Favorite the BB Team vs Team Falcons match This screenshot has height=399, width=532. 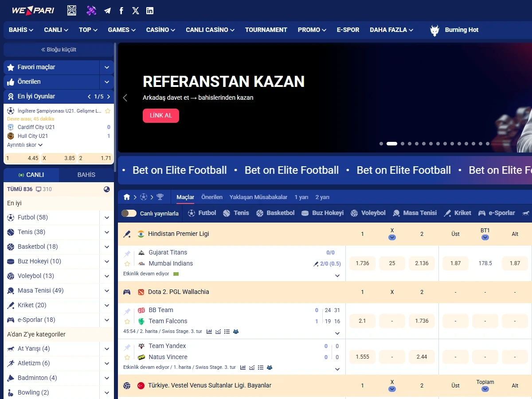click(127, 321)
